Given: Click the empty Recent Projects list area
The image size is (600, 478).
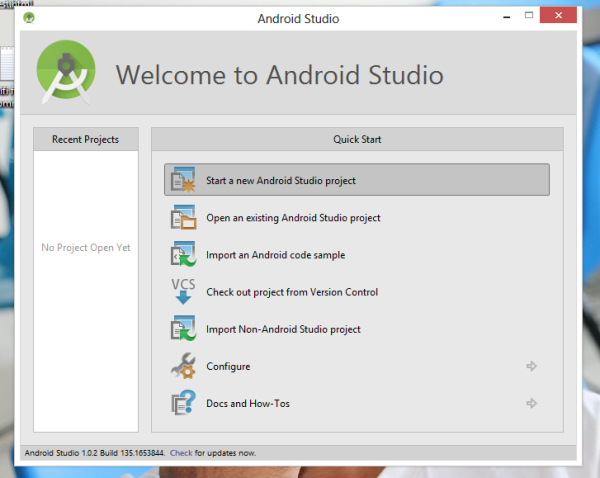Looking at the screenshot, I should 86,300.
